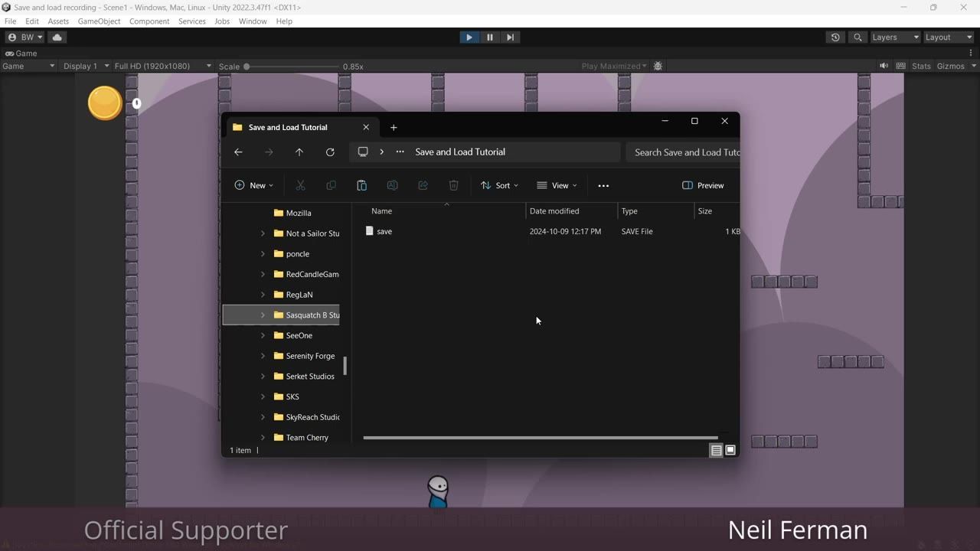Viewport: 980px width, 551px height.
Task: Select the Game tab
Action: click(x=21, y=54)
